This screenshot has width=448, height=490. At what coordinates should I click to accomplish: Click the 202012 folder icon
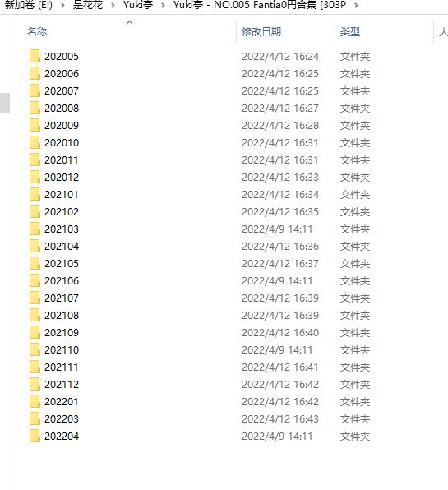coord(35,178)
